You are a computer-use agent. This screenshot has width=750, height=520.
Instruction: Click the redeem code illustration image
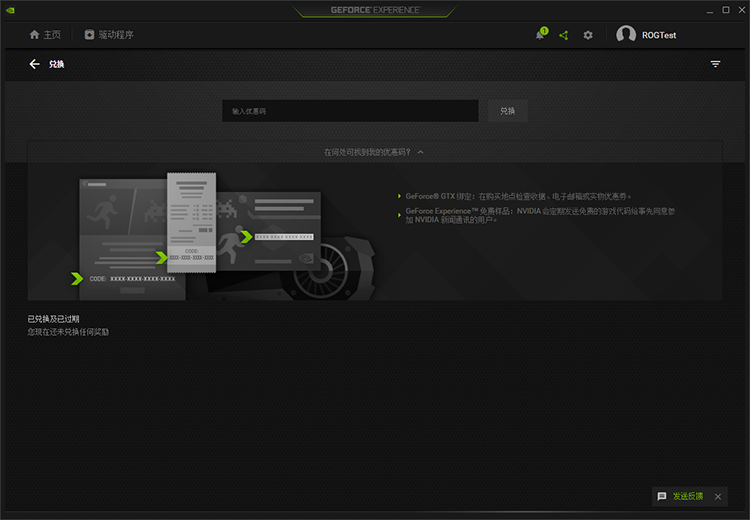pyautogui.click(x=225, y=236)
